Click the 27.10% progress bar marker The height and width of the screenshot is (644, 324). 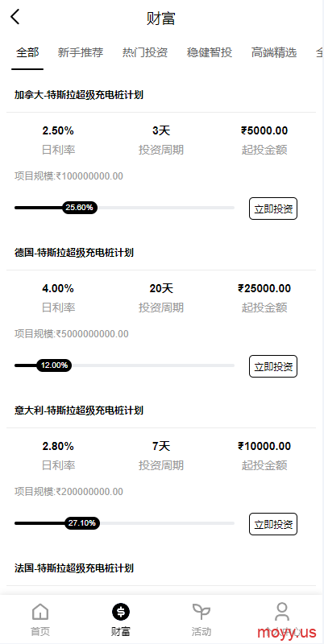pos(82,522)
